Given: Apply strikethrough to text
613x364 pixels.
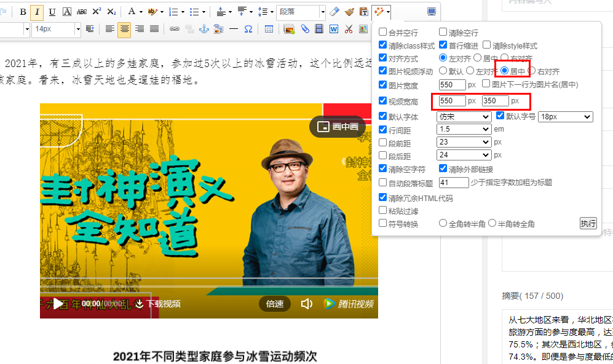Looking at the screenshot, I should point(82,12).
